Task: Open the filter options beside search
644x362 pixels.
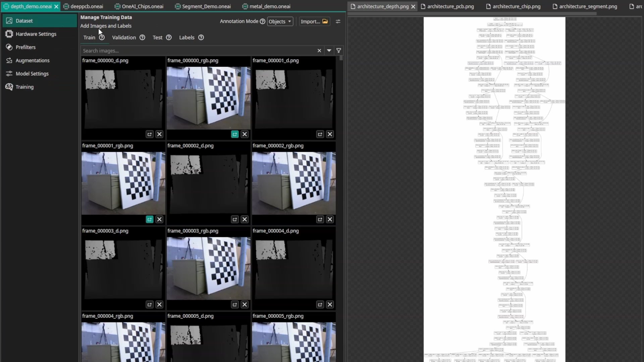Action: 339,50
